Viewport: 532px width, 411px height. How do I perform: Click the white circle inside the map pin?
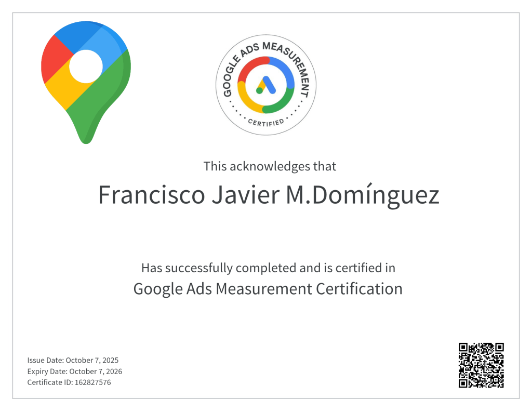pos(86,68)
